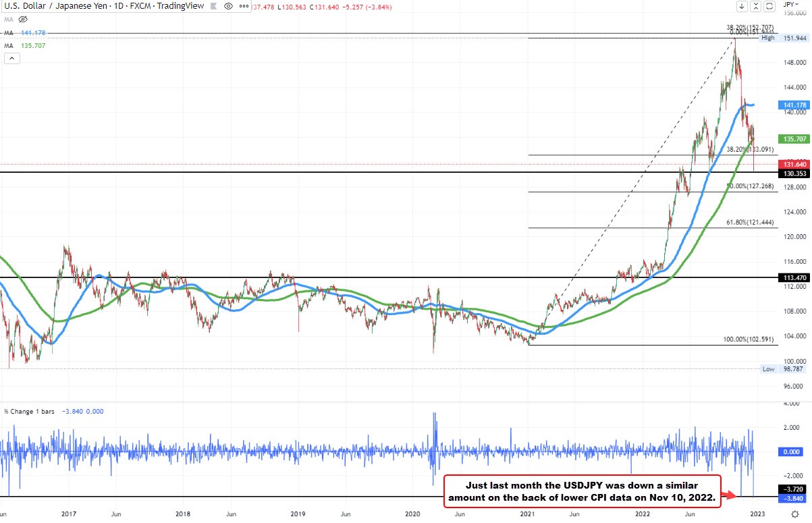Click the auto-fit data icon at top right
The height and width of the screenshot is (523, 812).
[x=768, y=5]
